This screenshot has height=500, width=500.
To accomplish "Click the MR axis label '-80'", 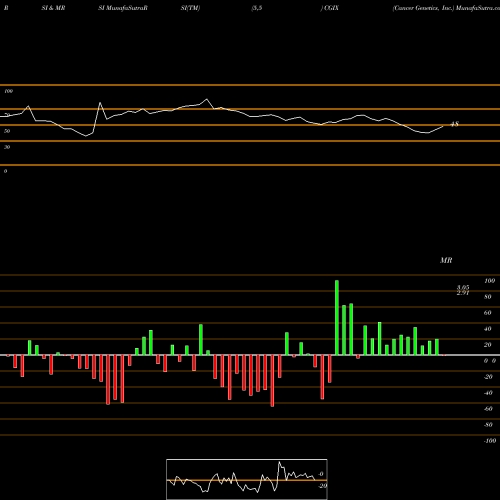I will click(x=488, y=425).
